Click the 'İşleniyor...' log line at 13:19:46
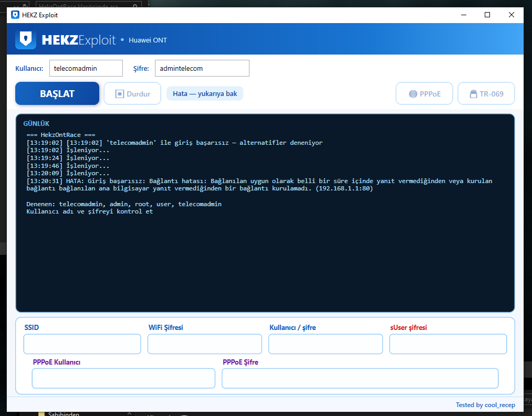This screenshot has height=416, width=532. point(68,166)
